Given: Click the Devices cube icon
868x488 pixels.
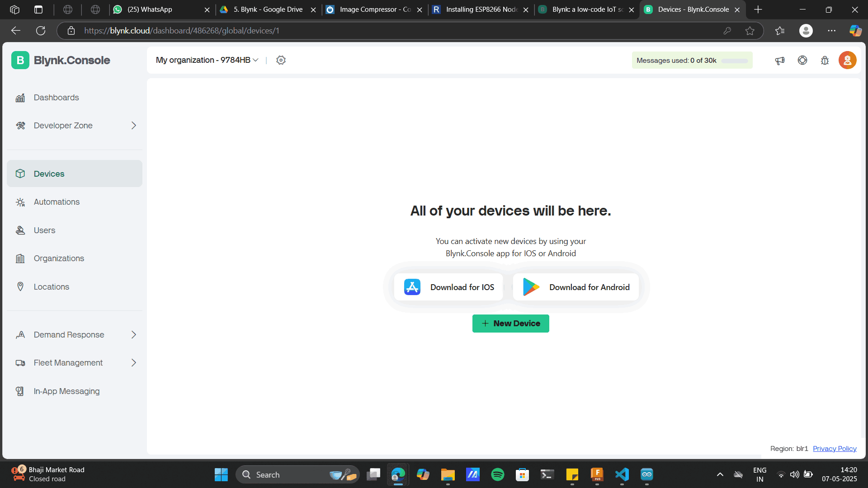Looking at the screenshot, I should [x=20, y=174].
